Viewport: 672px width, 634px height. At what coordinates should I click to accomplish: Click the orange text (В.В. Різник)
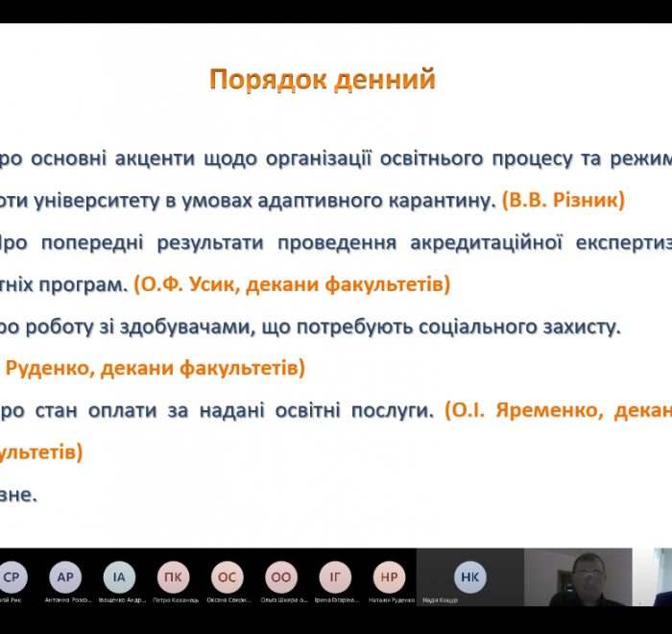(564, 201)
